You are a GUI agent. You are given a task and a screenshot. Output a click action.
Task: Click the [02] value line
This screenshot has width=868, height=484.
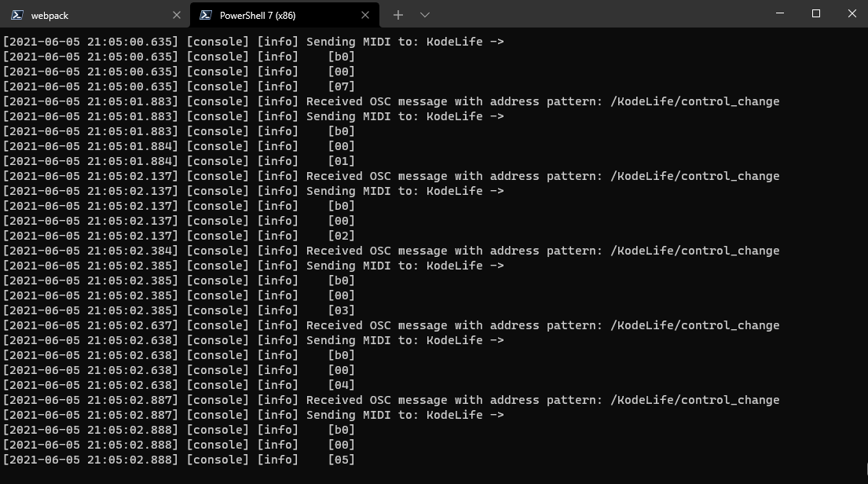pyautogui.click(x=179, y=236)
